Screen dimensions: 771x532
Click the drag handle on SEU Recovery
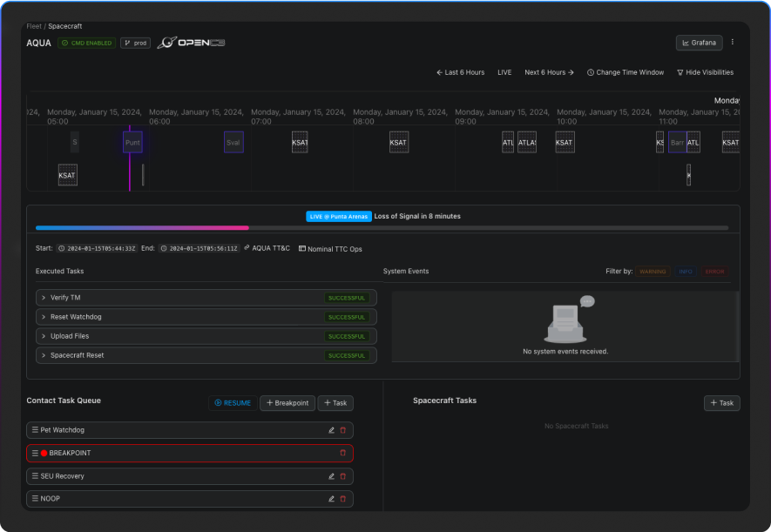coord(35,476)
